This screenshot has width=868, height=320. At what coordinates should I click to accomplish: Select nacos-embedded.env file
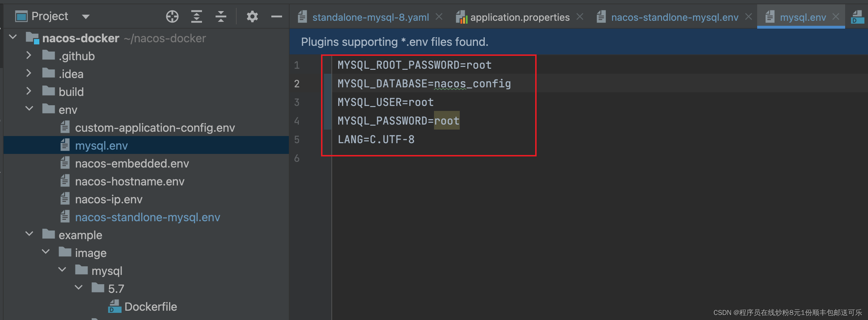(x=132, y=163)
